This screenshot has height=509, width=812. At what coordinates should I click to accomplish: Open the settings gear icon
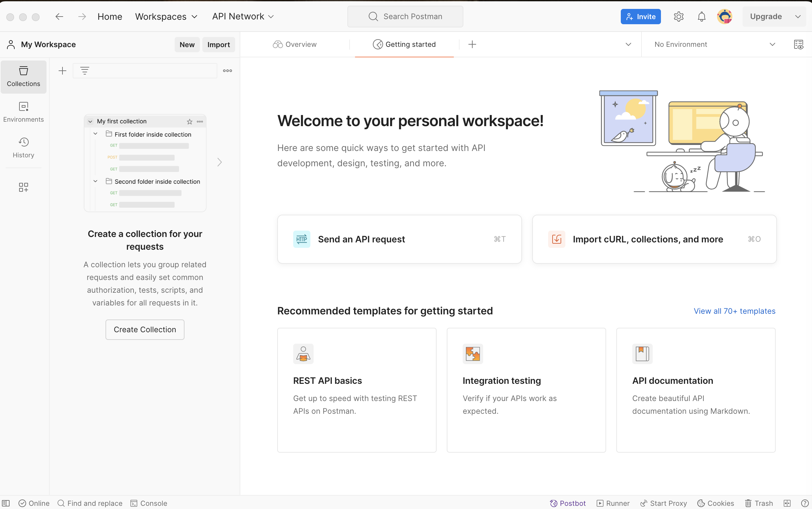(678, 17)
